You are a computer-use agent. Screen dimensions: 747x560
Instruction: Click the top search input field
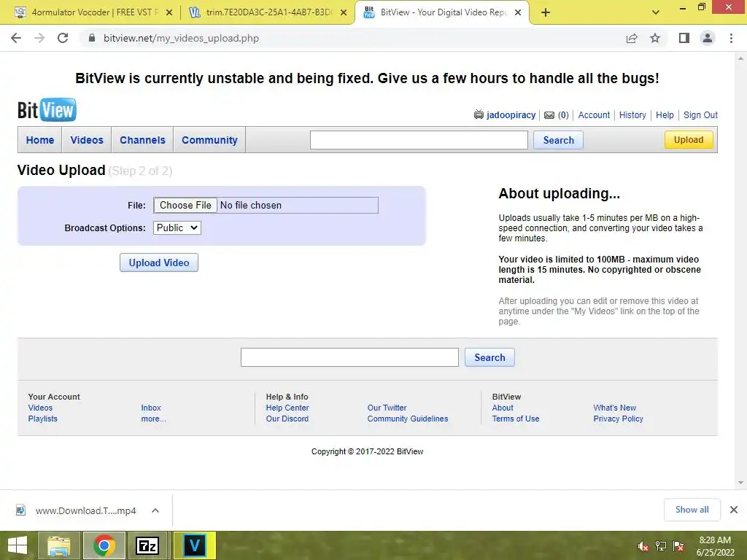click(419, 140)
